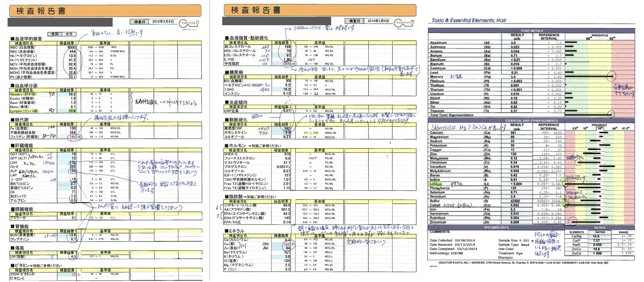Screen dimensions: 644x282
Task: Click the Total Toxic Representation label
Action: pos(451,115)
